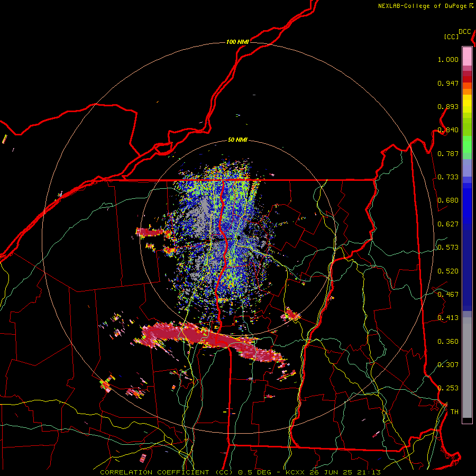Click the [CC] units label above scale
Viewport: 476px width, 476px height.
click(452, 36)
